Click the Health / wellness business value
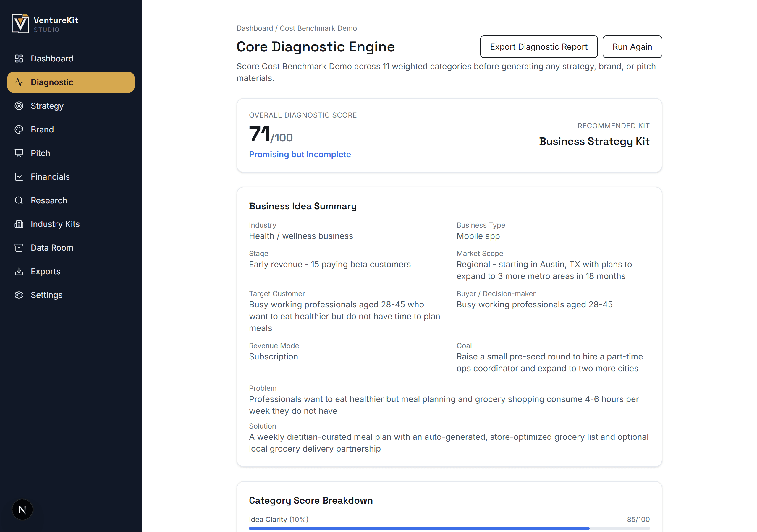This screenshot has width=757, height=532. tap(301, 236)
